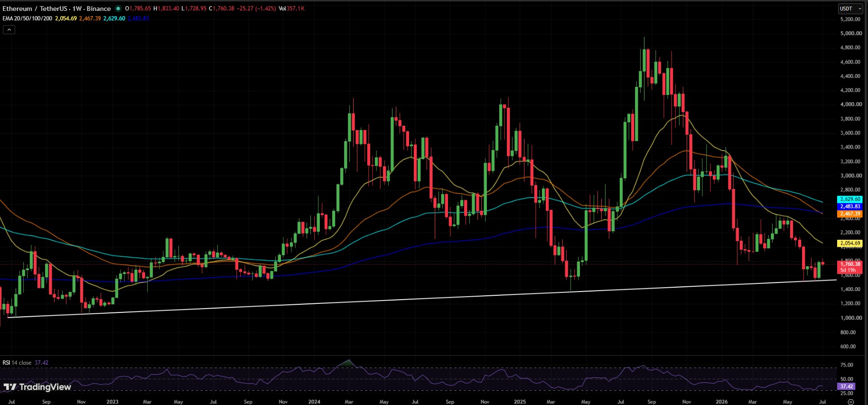The height and width of the screenshot is (405, 868).
Task: Click the blue 2,483.83 price axis label
Action: coord(850,207)
